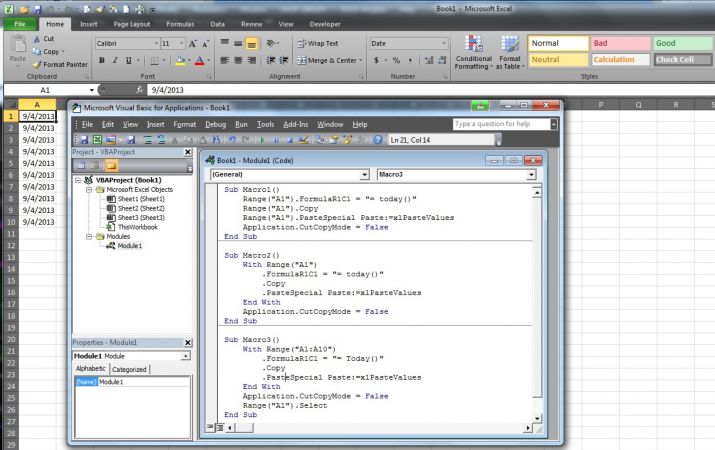Click the Run Sub green play icon
The image size is (715, 450).
tap(262, 140)
